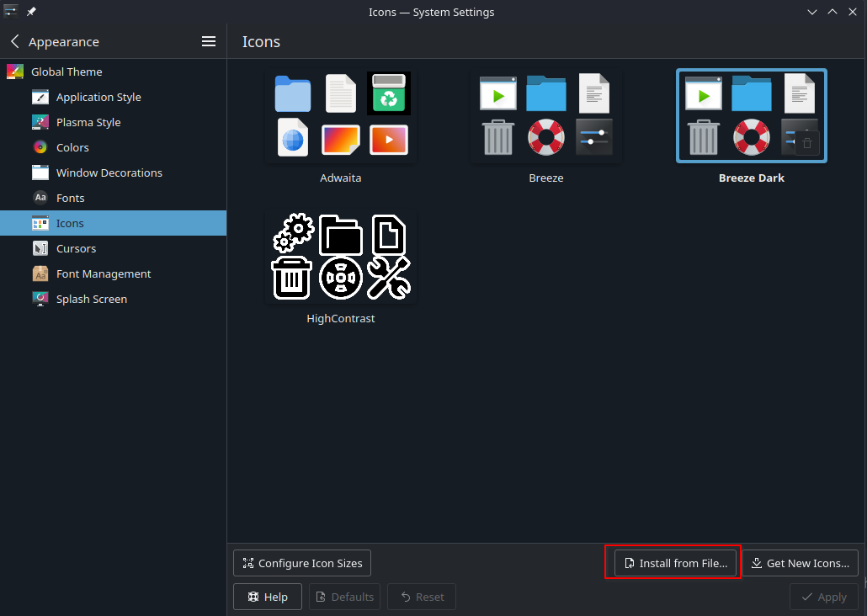Maximize the System Settings window

click(832, 12)
